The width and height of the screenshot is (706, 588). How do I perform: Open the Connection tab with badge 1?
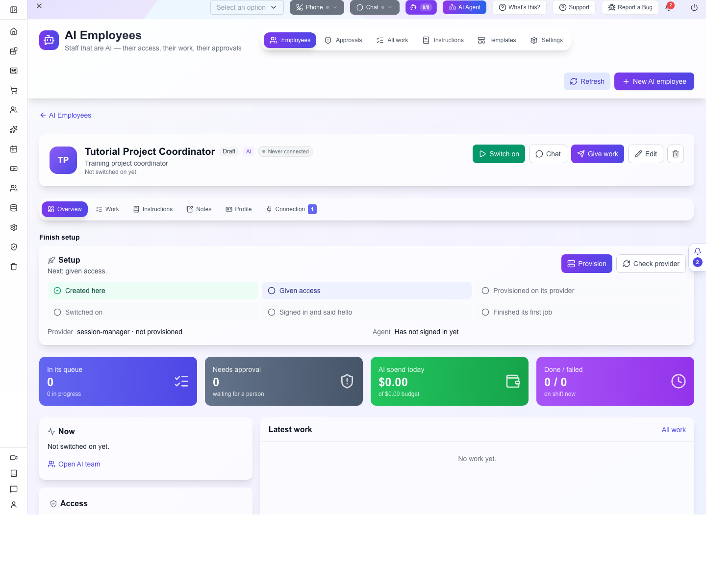291,209
